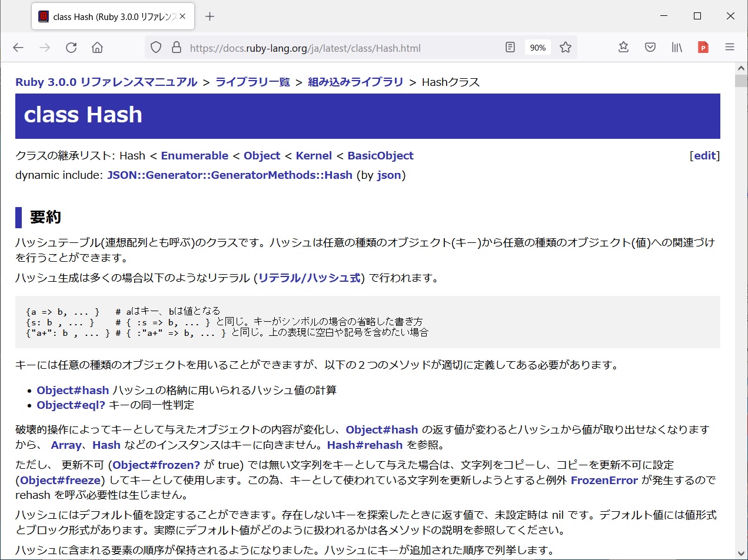Screen dimensions: 748x560
Task: Open the Firefox application menu
Action: point(729,47)
